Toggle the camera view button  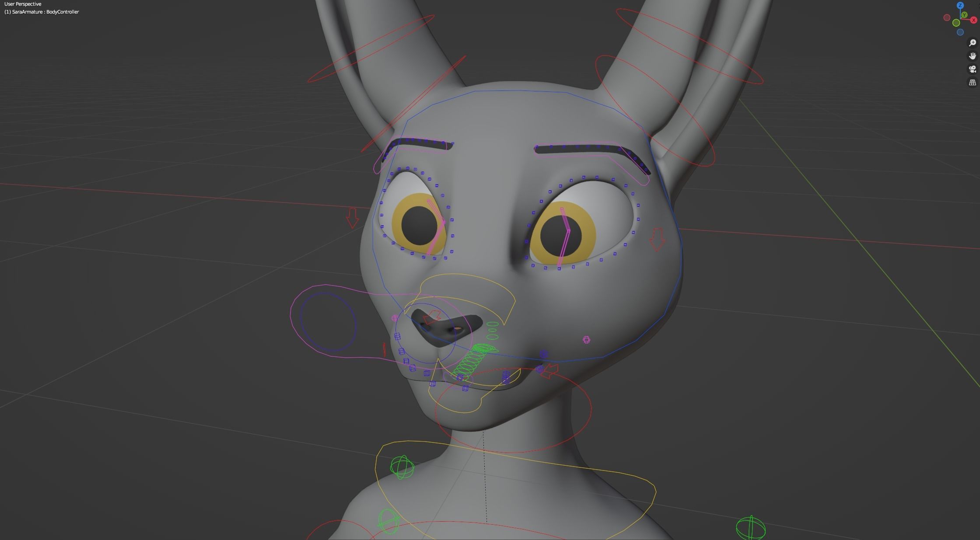(x=973, y=69)
